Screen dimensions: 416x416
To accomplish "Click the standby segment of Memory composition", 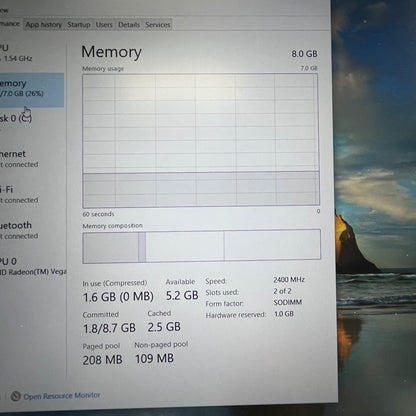I will coord(185,246).
